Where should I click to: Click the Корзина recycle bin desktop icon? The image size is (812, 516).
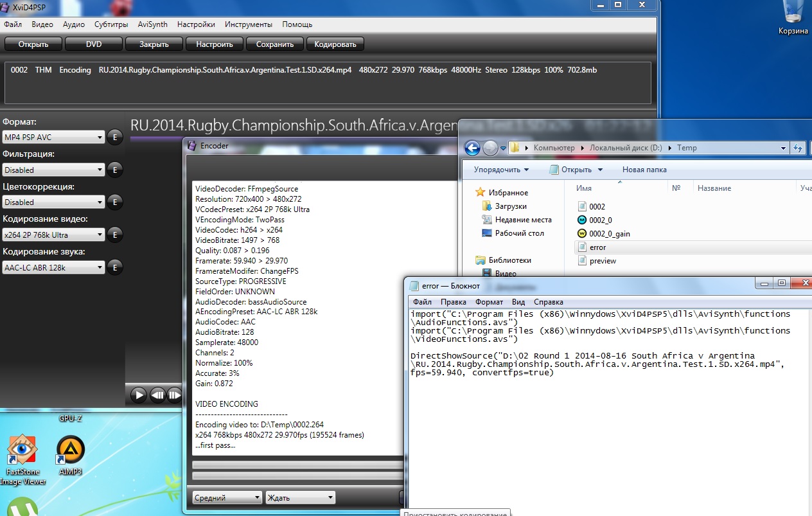pos(793,19)
